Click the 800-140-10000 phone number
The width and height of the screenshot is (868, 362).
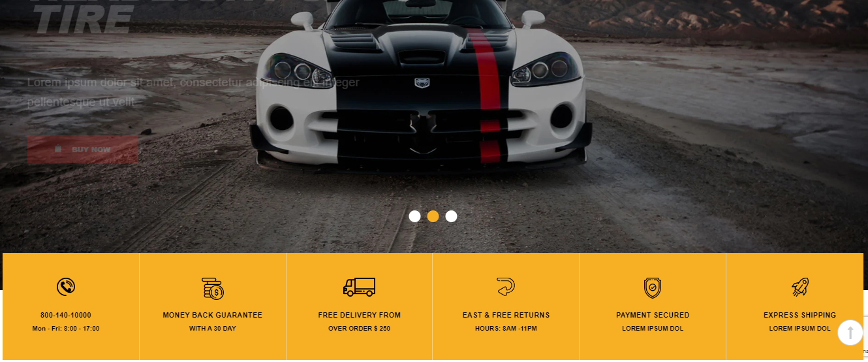66,315
